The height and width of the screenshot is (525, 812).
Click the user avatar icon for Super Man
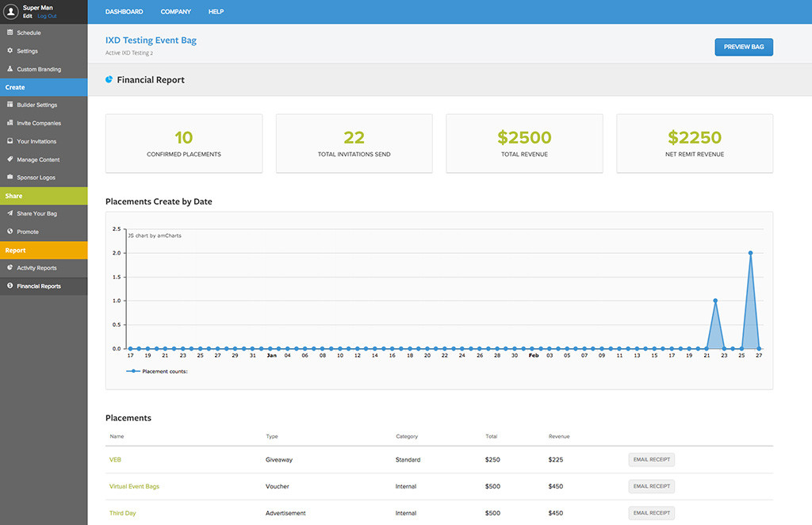[10, 11]
